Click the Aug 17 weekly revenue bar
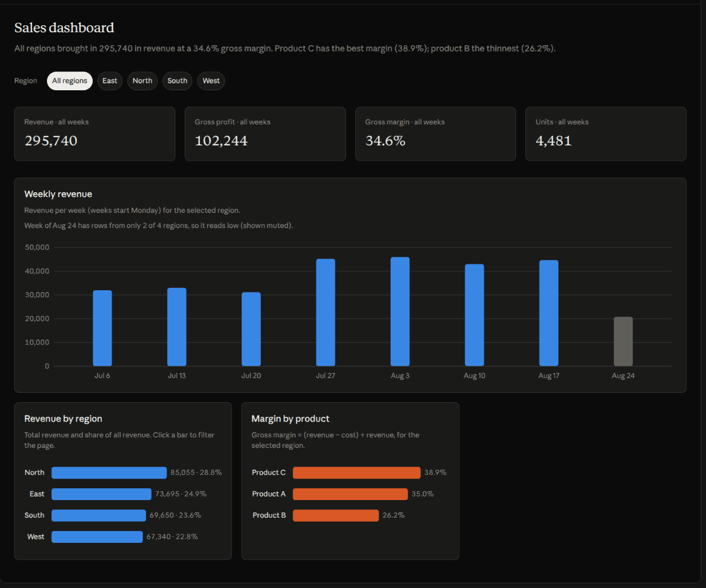The width and height of the screenshot is (706, 588). [549, 313]
